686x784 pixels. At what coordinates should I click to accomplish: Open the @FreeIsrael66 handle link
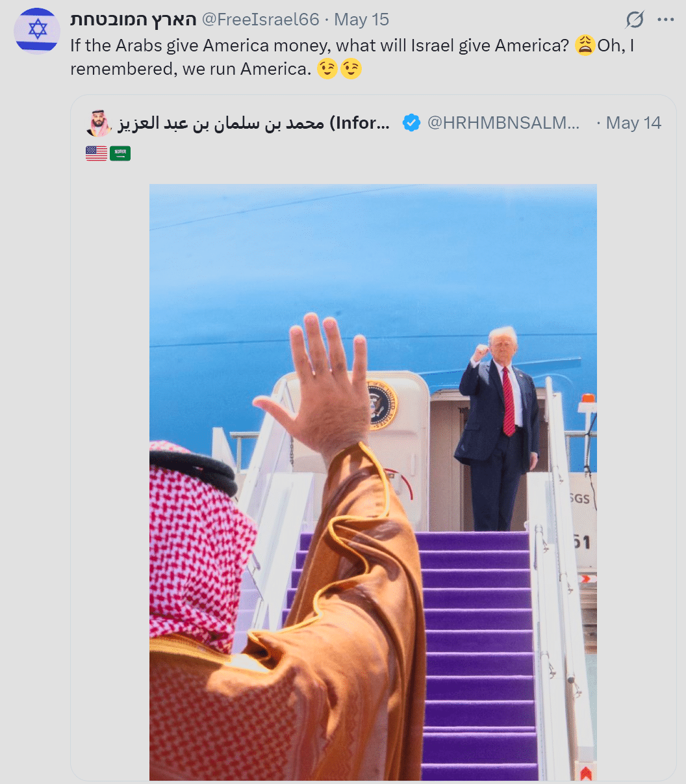pos(260,20)
